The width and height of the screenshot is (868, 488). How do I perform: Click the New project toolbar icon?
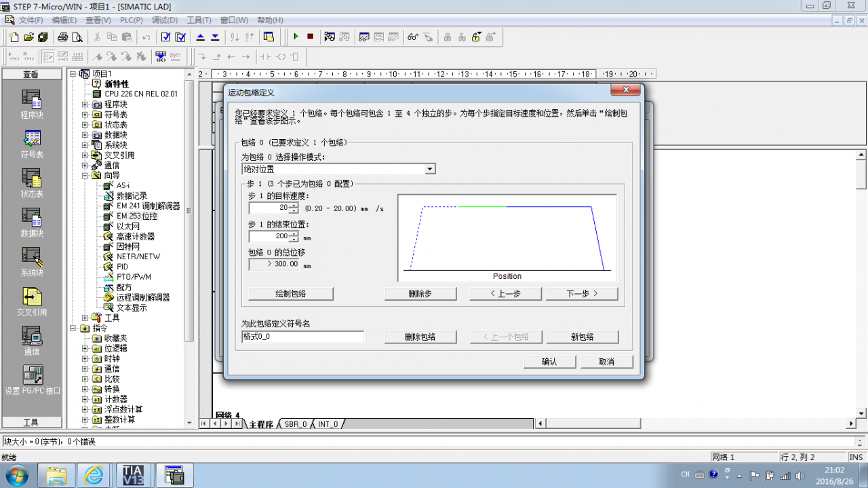[14, 37]
